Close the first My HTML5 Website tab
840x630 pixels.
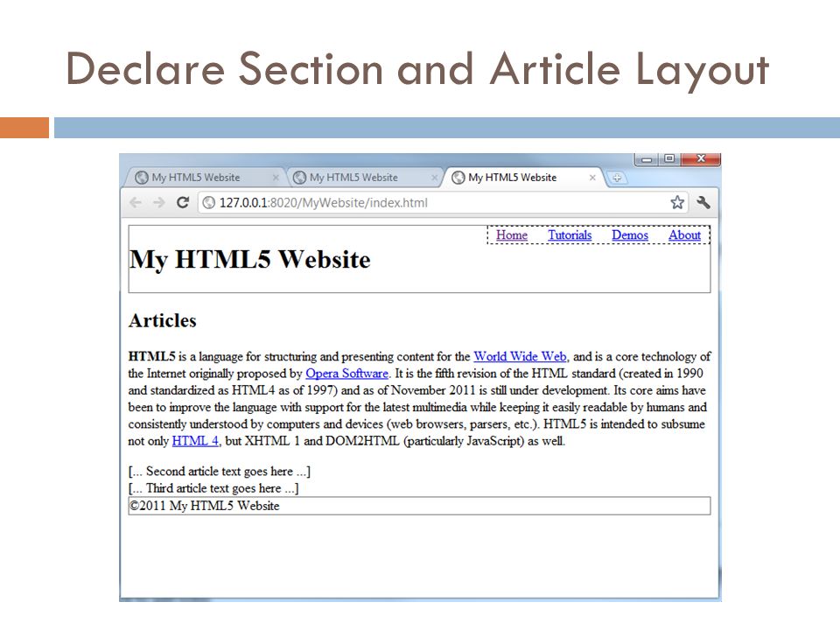276,178
